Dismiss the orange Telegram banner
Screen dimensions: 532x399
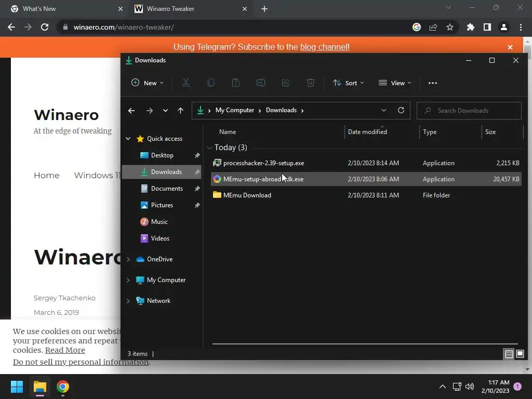(510, 47)
